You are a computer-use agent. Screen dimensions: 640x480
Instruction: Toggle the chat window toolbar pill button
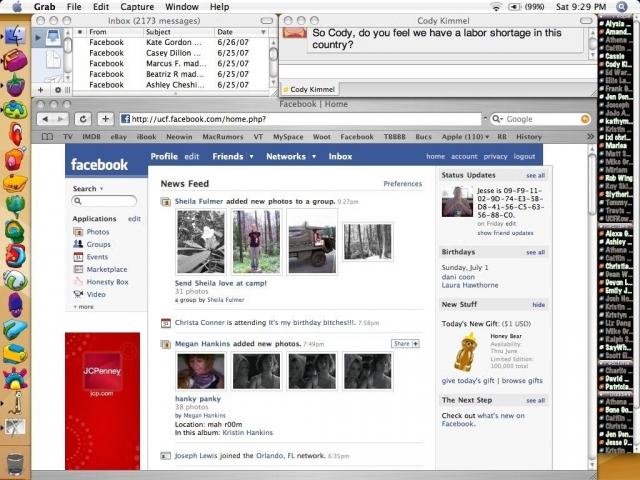pyautogui.click(x=586, y=20)
